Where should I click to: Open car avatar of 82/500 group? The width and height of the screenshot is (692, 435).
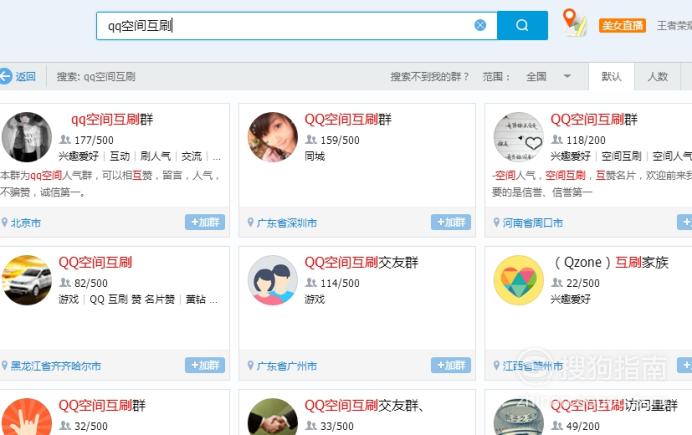click(x=26, y=280)
